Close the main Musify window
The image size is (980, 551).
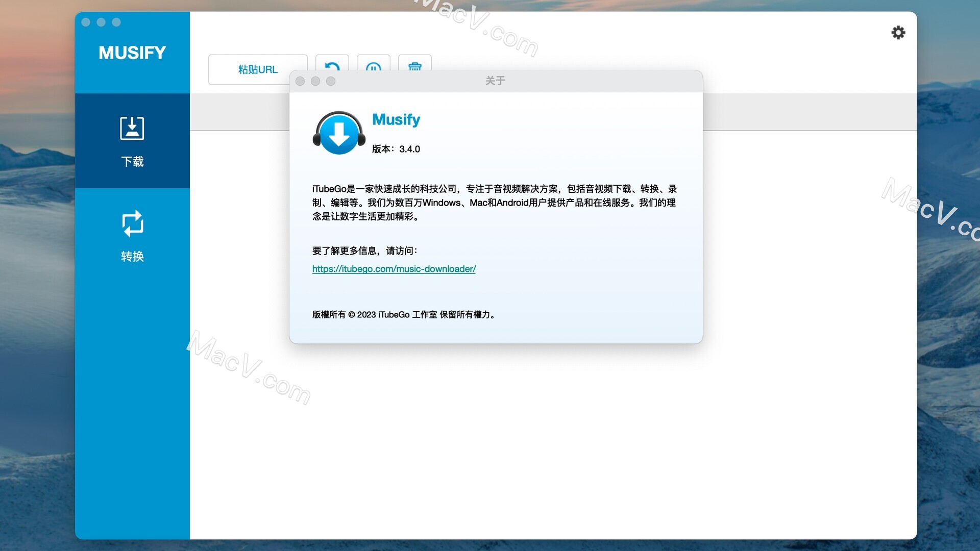click(x=86, y=22)
